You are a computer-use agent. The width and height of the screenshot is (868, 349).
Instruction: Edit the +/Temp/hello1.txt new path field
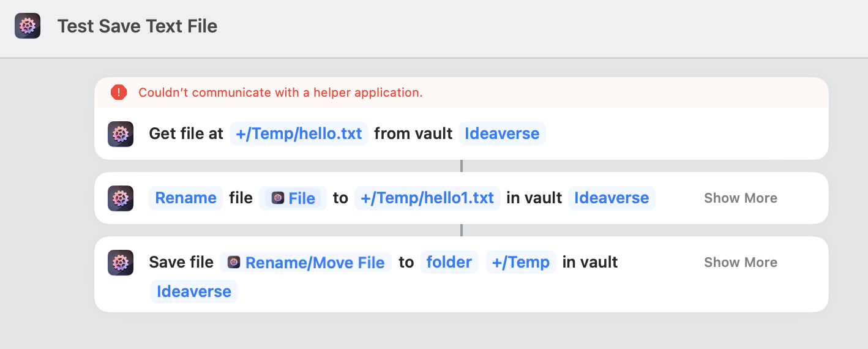pyautogui.click(x=427, y=198)
